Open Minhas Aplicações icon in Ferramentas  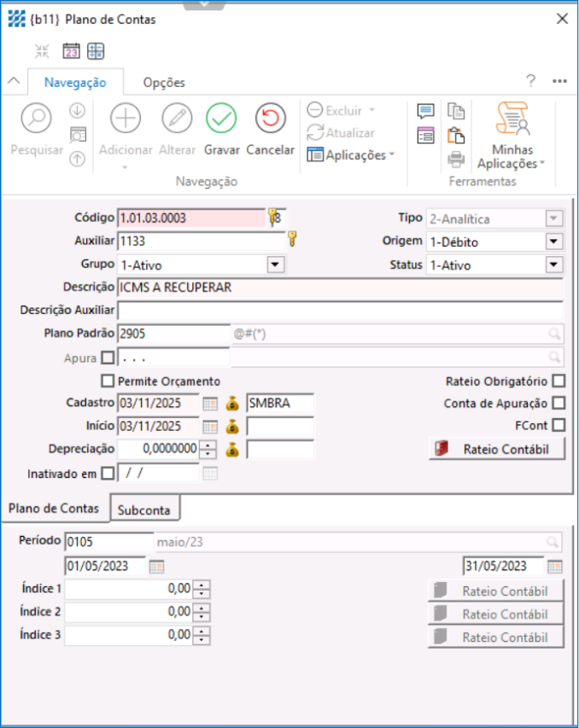[x=512, y=119]
